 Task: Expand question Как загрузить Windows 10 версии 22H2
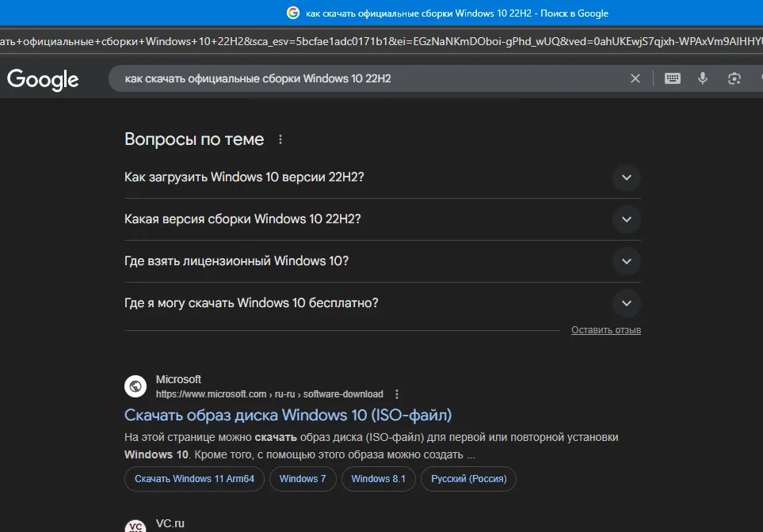click(626, 177)
